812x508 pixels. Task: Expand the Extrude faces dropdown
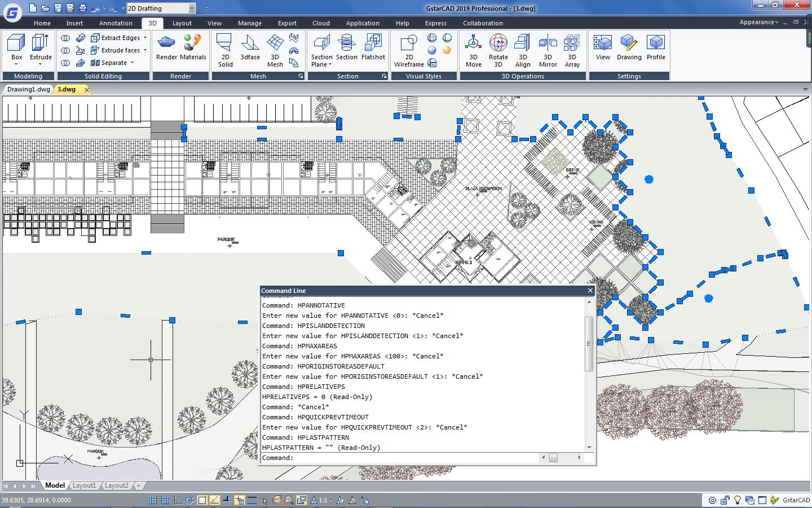pyautogui.click(x=144, y=50)
